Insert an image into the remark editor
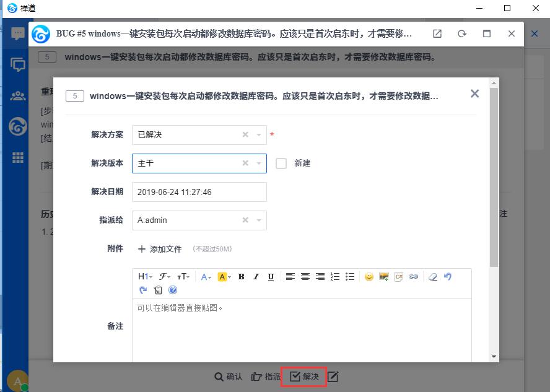550x392 pixels. (x=384, y=277)
